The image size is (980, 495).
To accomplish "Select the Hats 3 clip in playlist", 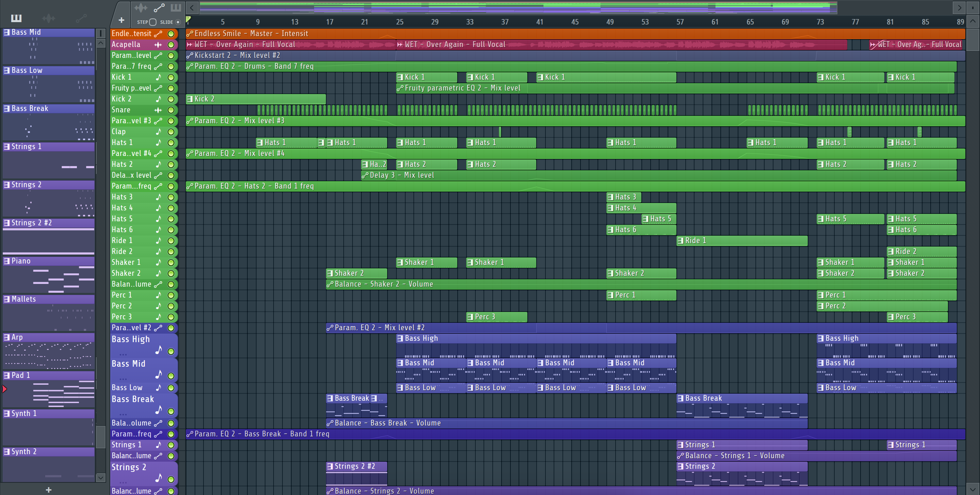I will coord(624,197).
